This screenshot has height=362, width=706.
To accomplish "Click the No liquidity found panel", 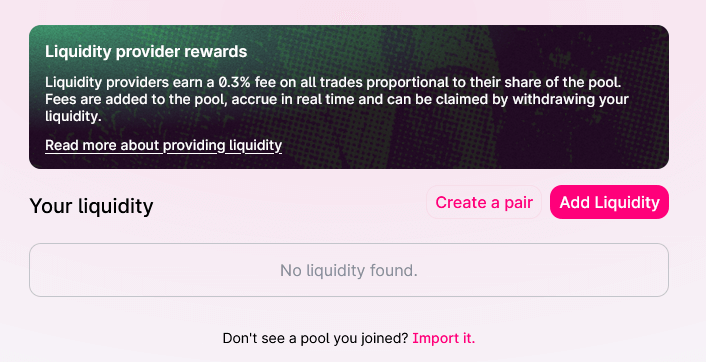I will point(349,270).
